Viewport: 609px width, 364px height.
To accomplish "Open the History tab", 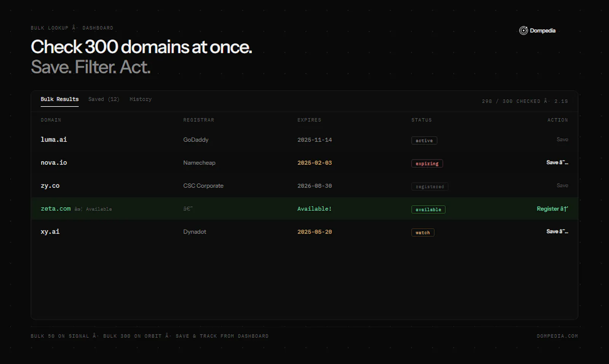I will 140,99.
